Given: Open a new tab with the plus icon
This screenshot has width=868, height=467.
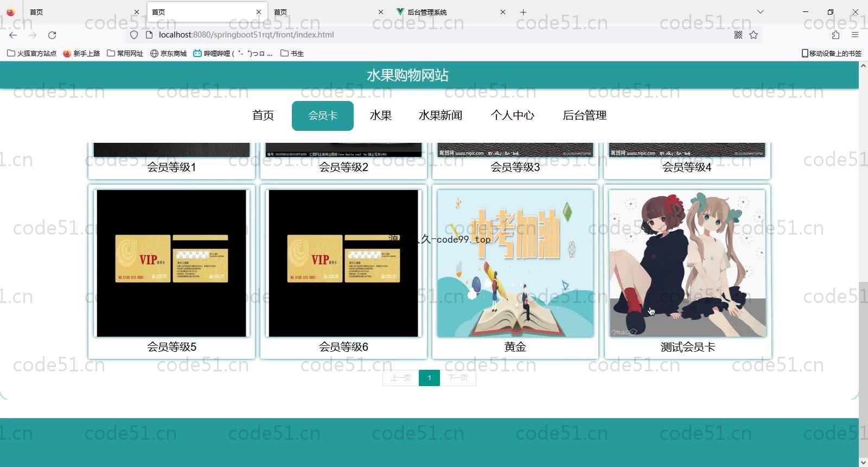Looking at the screenshot, I should point(523,12).
